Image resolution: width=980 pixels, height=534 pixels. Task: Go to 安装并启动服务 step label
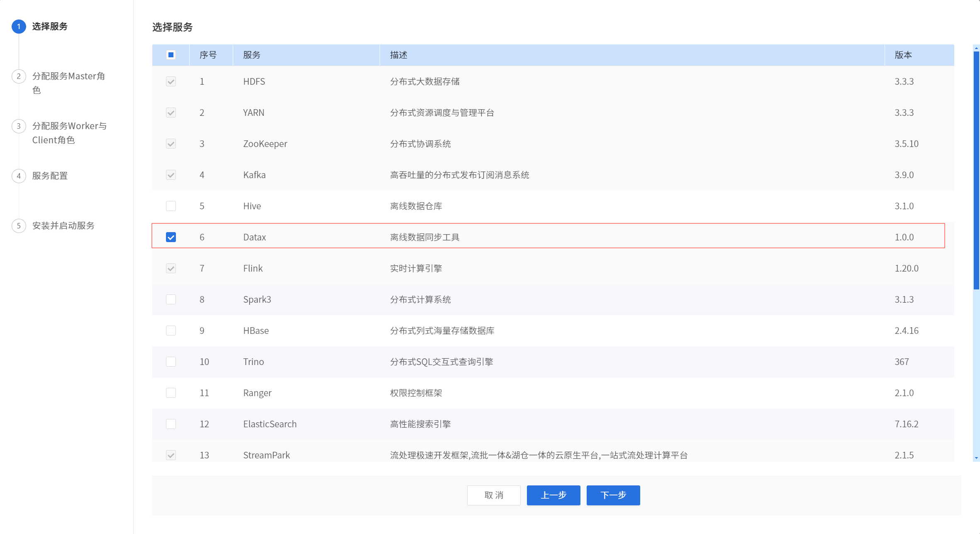tap(63, 226)
